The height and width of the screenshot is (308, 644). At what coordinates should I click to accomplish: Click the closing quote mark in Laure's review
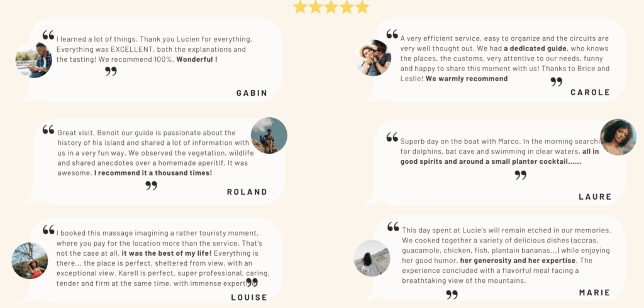click(x=521, y=175)
